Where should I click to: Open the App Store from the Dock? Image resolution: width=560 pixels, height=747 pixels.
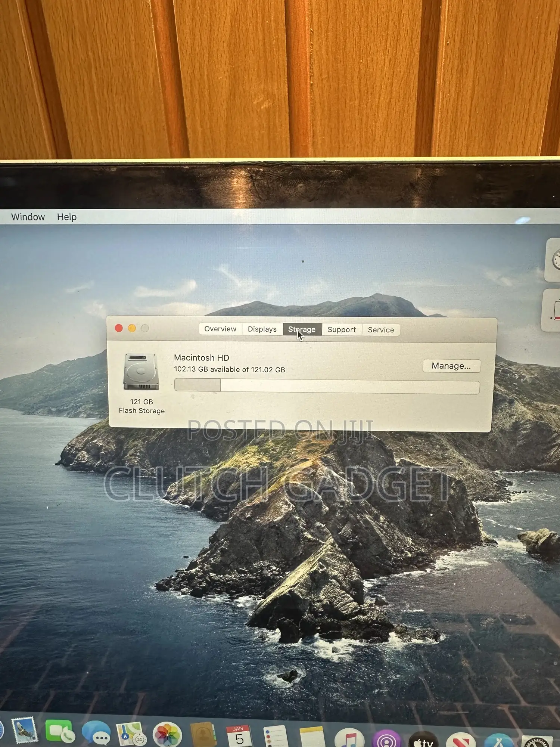pyautogui.click(x=499, y=741)
